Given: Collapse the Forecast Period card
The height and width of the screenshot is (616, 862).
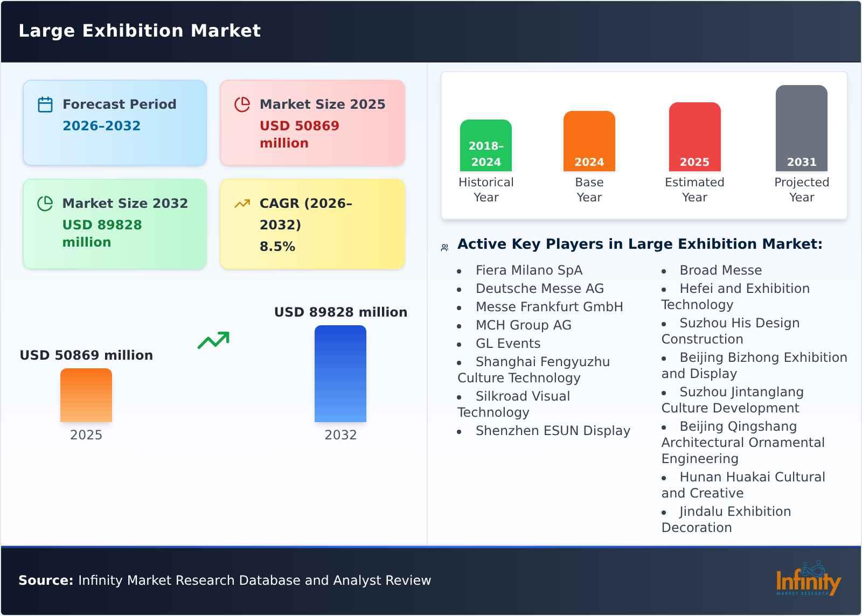Looking at the screenshot, I should tap(114, 122).
